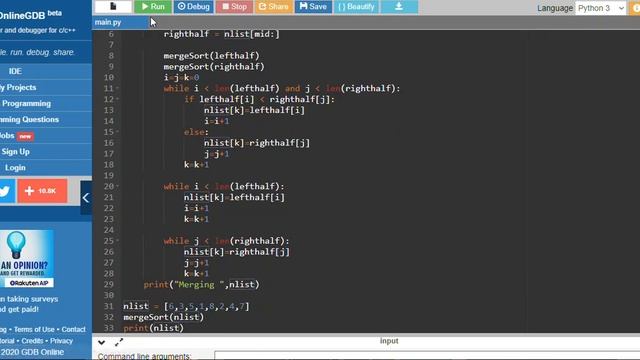Open Programming sidebar item
The image size is (640, 360).
coord(27,104)
